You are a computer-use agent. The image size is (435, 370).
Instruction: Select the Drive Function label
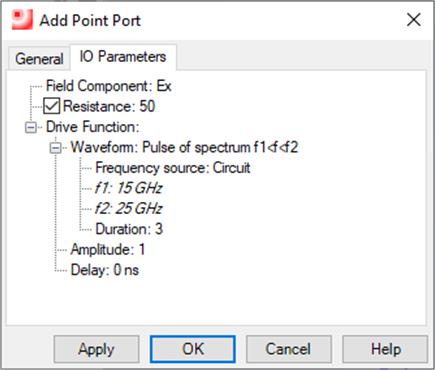92,127
